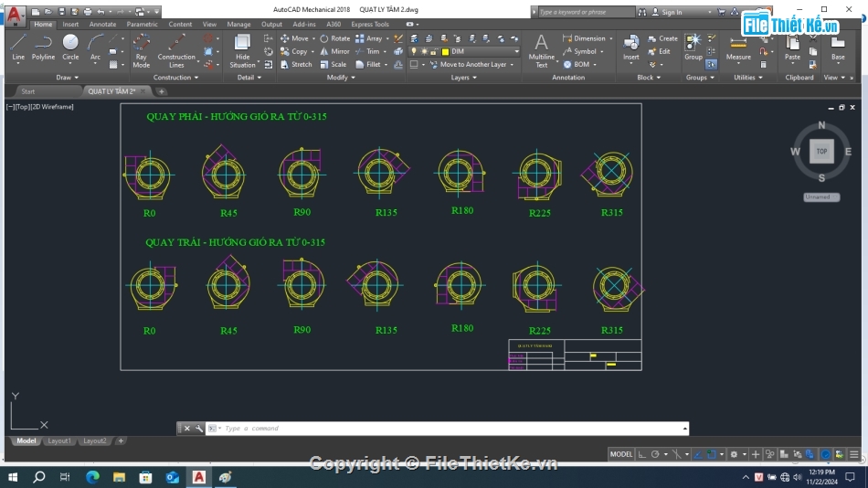This screenshot has width=868, height=488.
Task: Click the Paste clipboard tool
Action: pos(792,48)
